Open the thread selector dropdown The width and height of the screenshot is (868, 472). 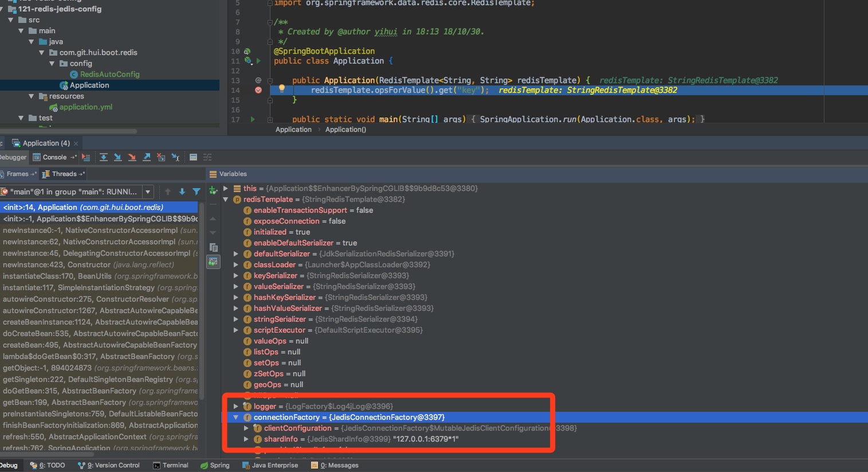tap(148, 192)
